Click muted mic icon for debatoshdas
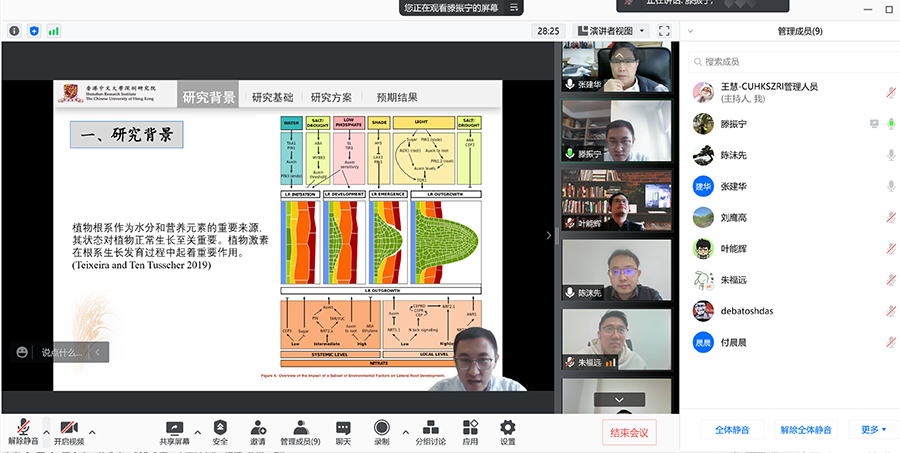Screen dimensions: 900x453 point(891,311)
